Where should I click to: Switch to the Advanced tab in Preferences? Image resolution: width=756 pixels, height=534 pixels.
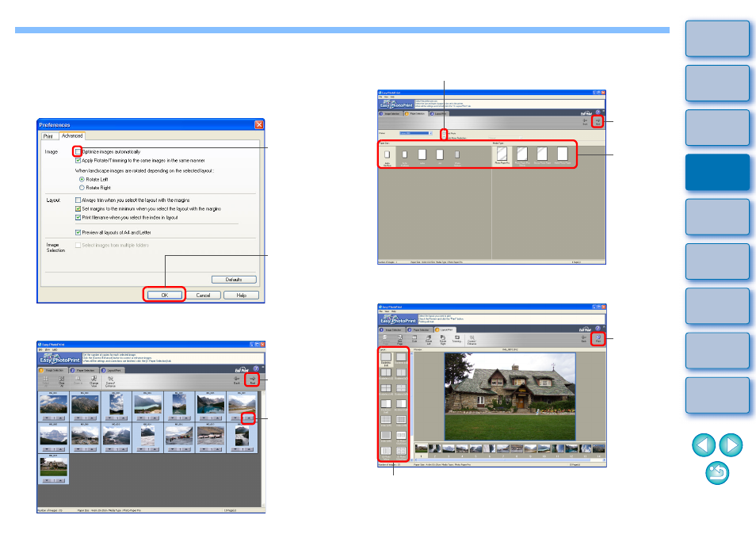click(x=72, y=136)
